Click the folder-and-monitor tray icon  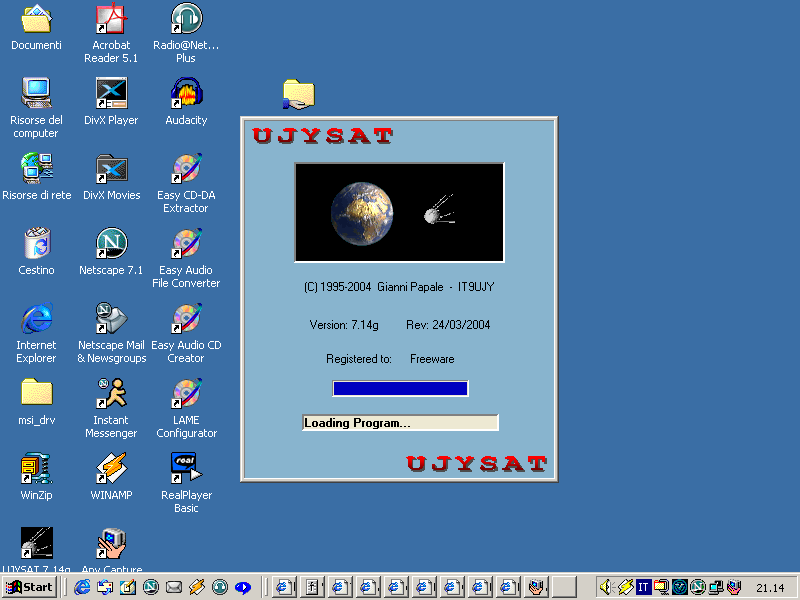coord(661,587)
